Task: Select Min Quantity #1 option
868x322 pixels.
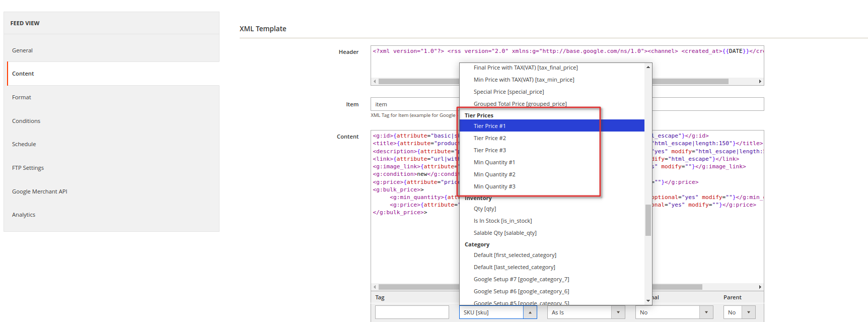Action: tap(552, 162)
